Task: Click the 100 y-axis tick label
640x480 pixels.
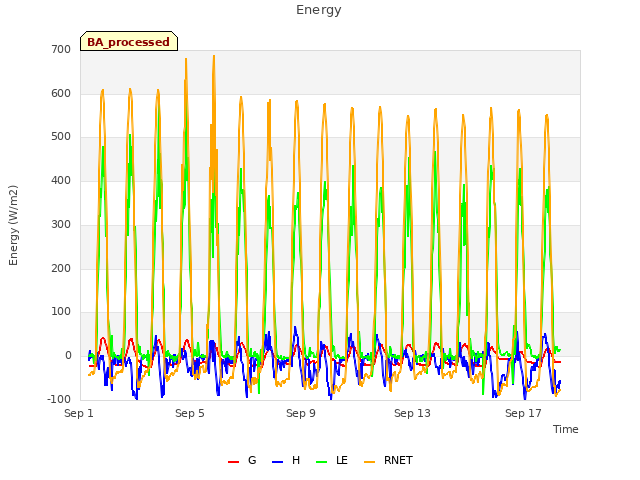Action: pos(61,312)
